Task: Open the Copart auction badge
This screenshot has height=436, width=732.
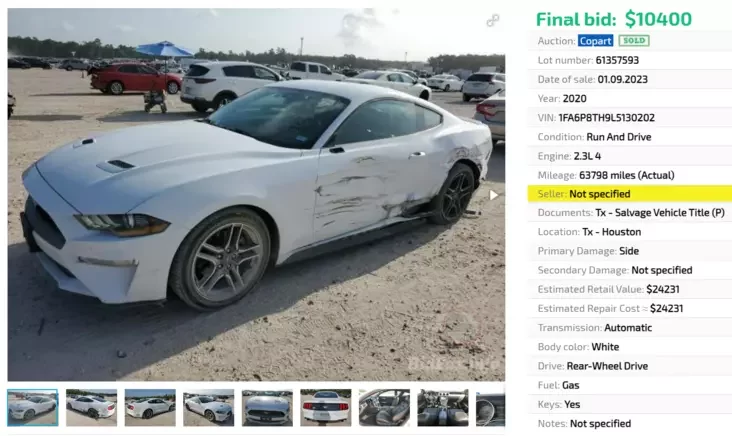Action: coord(595,41)
